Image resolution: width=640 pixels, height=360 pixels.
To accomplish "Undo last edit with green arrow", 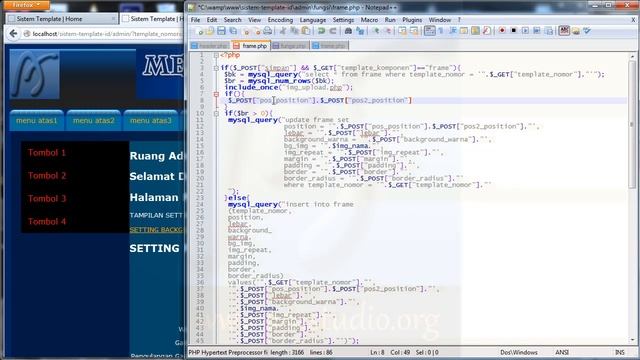I will tap(322, 31).
